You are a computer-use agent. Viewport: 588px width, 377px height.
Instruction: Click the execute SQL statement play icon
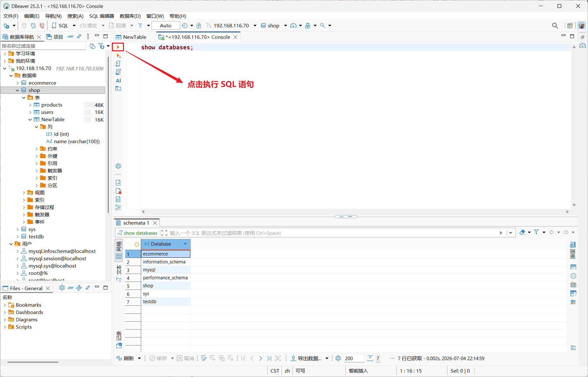point(118,47)
